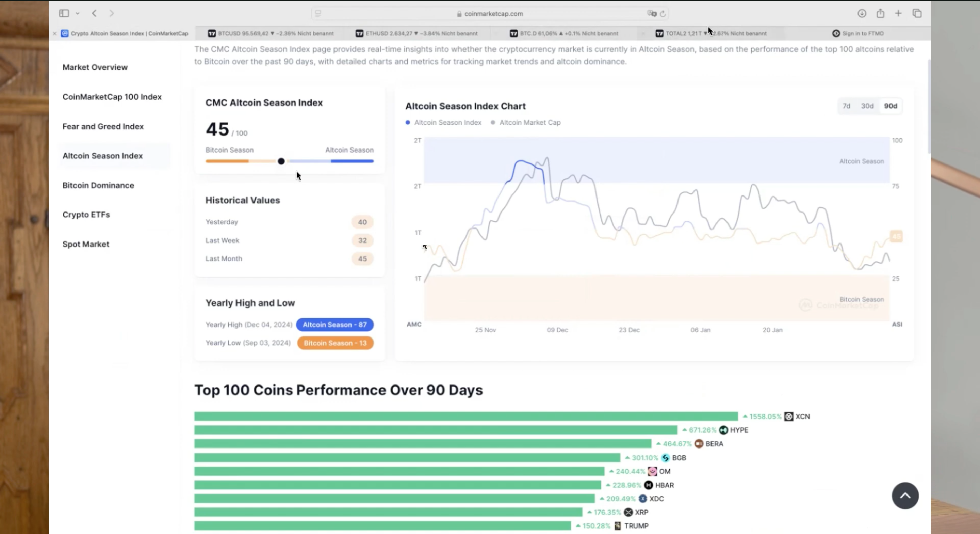
Task: Close the Crypto Altcoin Season Index tab
Action: (54, 33)
